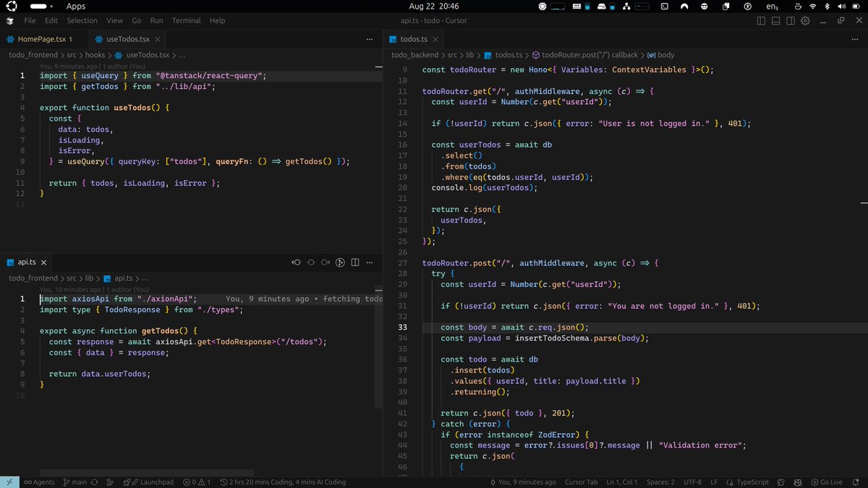
Task: Open Bluetooth indicator in top bar
Action: point(827,6)
